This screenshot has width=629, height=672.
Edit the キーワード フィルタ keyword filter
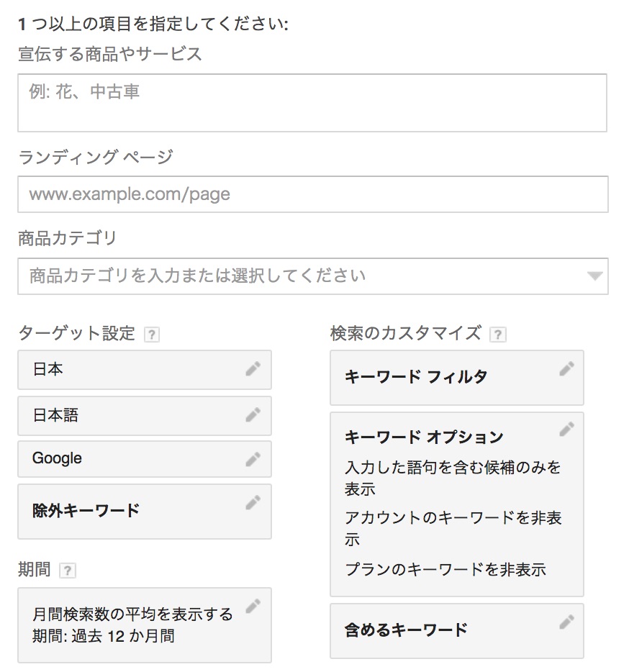pos(566,369)
